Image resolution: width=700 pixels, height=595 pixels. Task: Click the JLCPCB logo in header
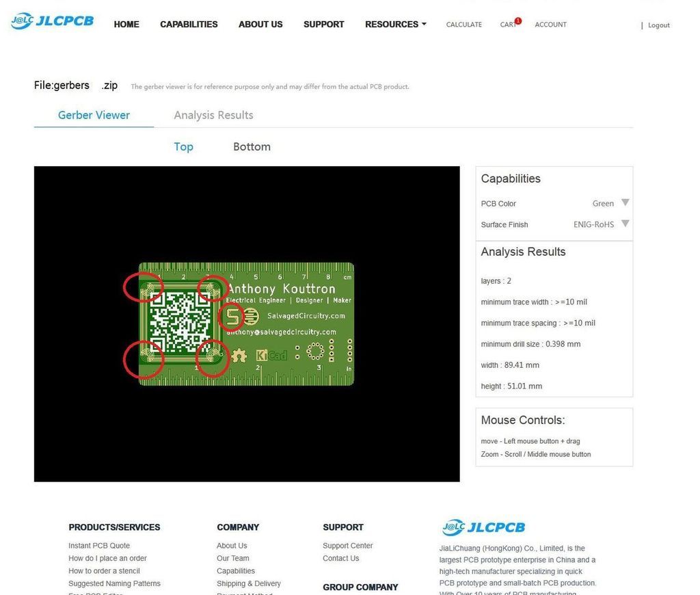pos(52,21)
